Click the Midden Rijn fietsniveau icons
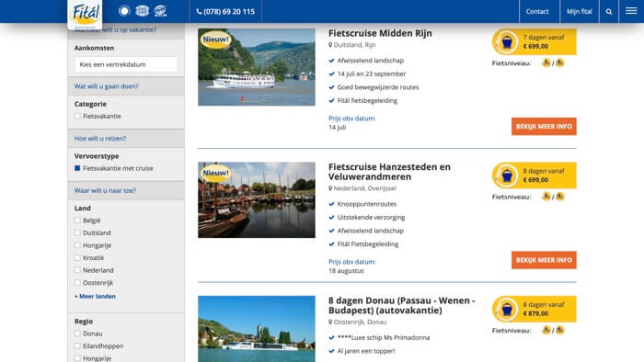 coord(553,62)
